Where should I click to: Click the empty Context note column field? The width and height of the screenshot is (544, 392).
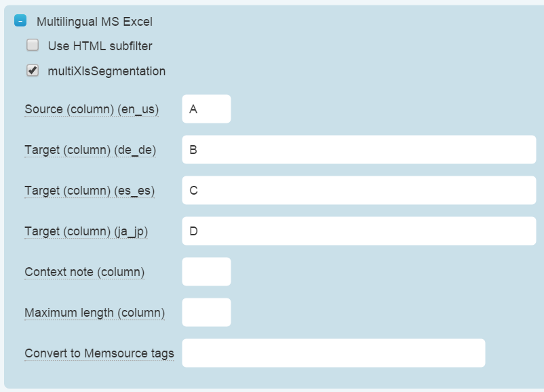(206, 272)
